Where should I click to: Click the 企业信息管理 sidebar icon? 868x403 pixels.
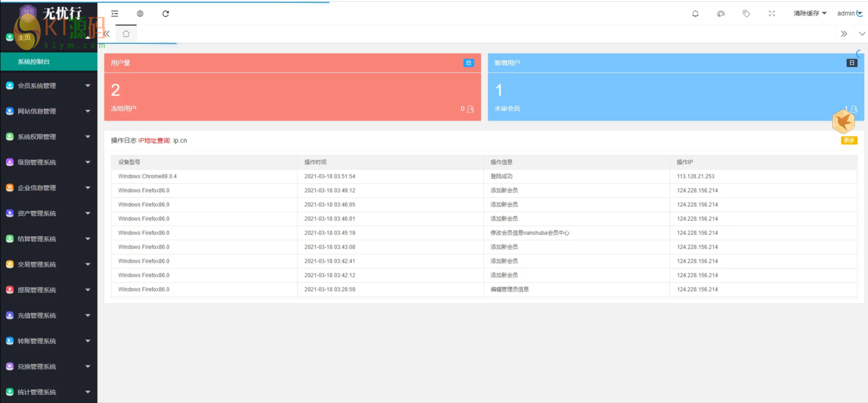[x=10, y=188]
